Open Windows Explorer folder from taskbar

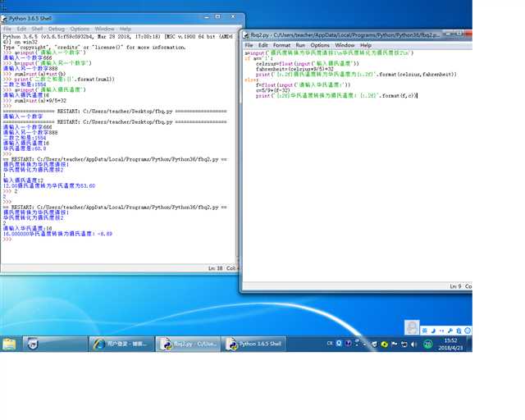tap(9, 344)
